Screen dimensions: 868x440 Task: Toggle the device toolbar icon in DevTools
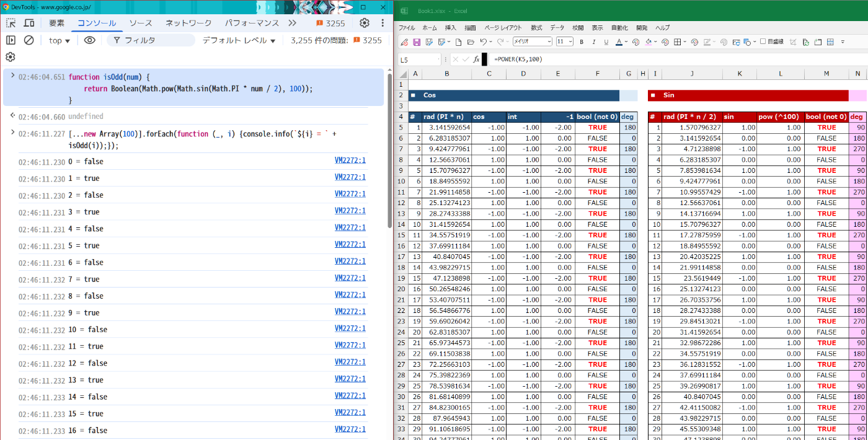29,23
